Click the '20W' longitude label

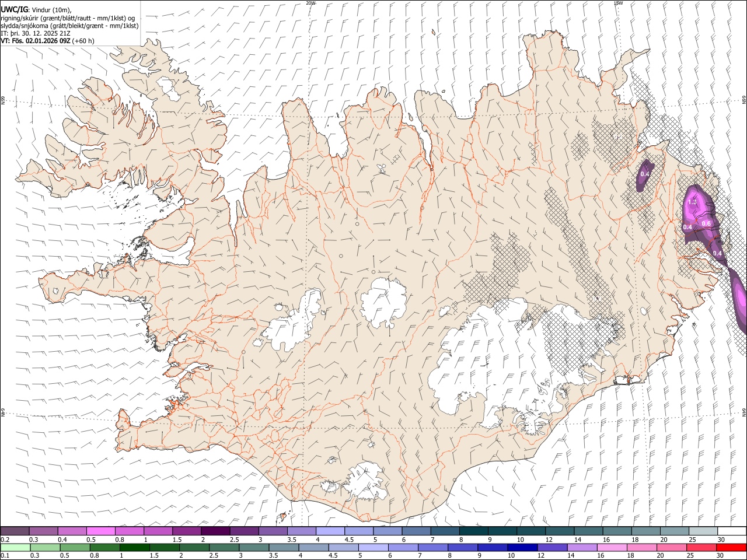click(310, 3)
